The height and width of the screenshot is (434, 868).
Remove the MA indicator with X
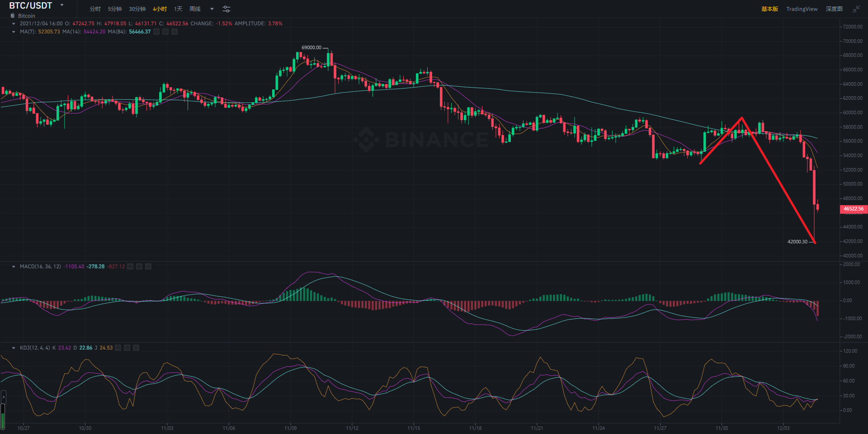click(175, 32)
